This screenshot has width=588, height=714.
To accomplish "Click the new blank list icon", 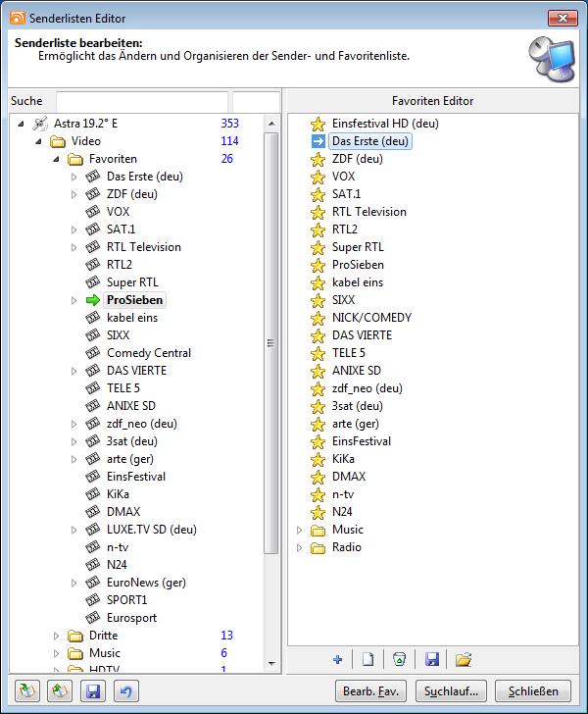I will (367, 659).
